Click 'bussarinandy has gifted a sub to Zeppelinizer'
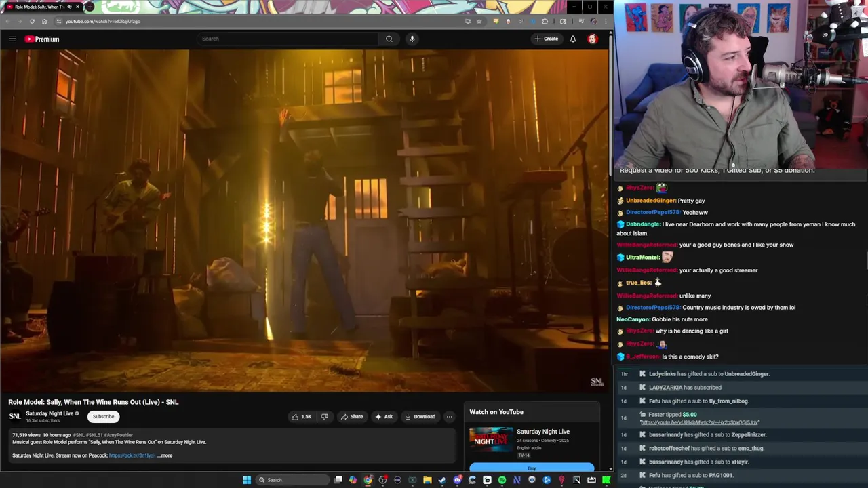This screenshot has height=488, width=868. 707,435
